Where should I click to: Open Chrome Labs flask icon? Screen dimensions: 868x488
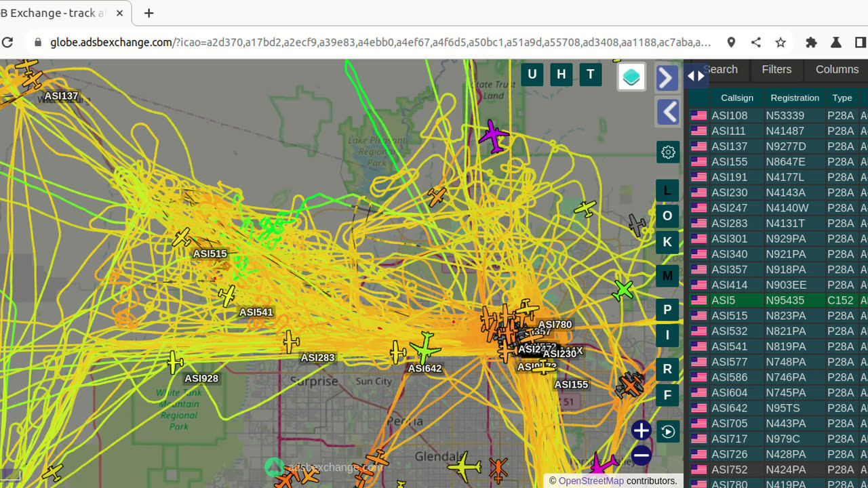coord(835,42)
